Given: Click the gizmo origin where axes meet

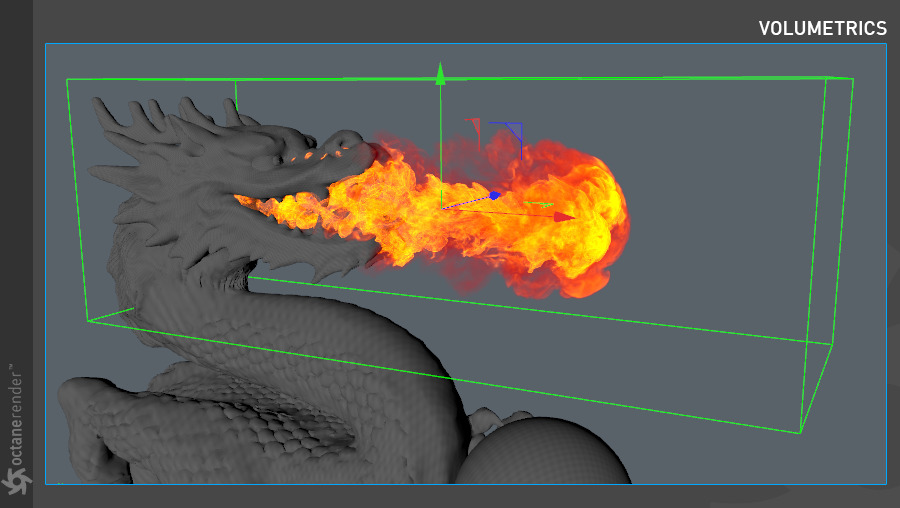Looking at the screenshot, I should pyautogui.click(x=442, y=209).
